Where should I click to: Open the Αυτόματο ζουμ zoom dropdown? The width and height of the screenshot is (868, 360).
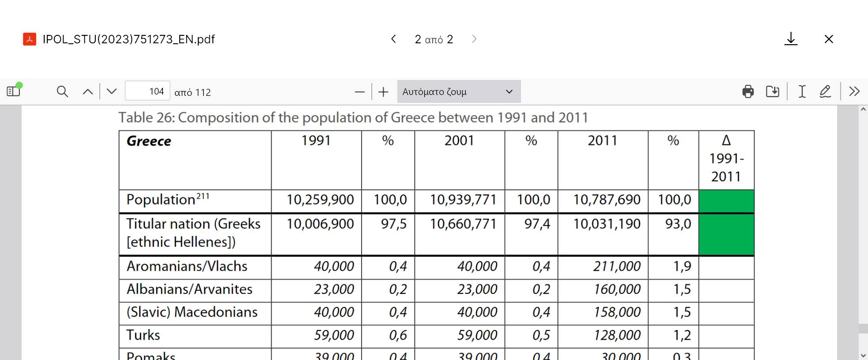458,91
